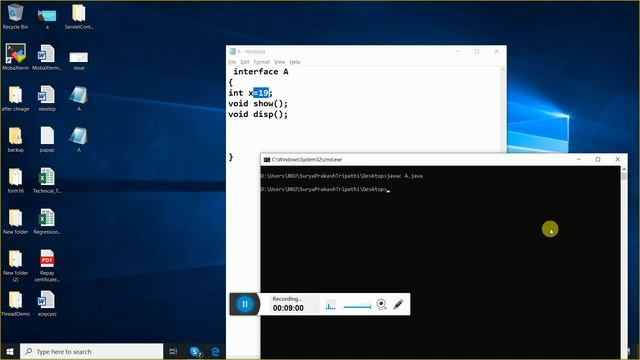Select the 'A' notepad icon beside nexstep

pyautogui.click(x=79, y=98)
